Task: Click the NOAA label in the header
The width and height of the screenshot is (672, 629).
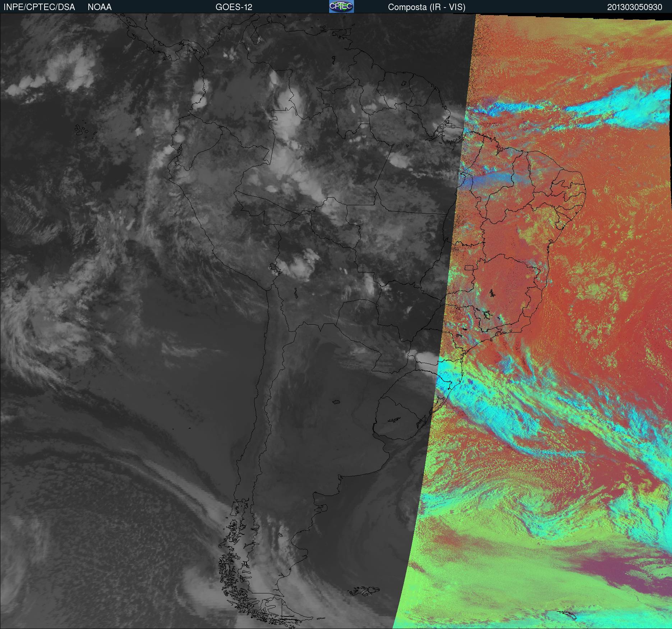Action: pyautogui.click(x=100, y=7)
